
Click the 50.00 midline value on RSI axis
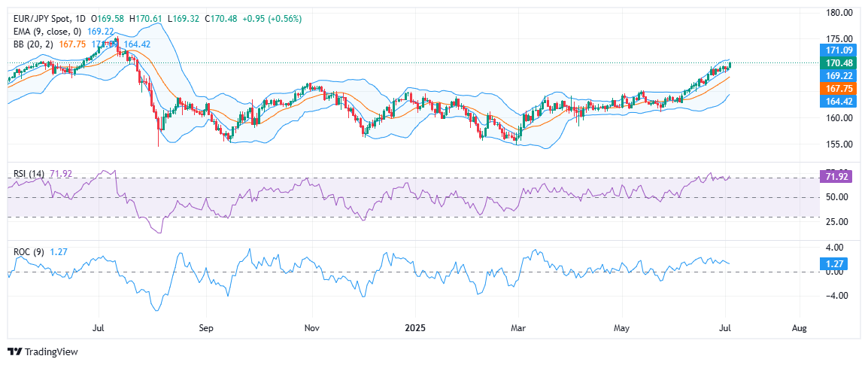pyautogui.click(x=838, y=197)
